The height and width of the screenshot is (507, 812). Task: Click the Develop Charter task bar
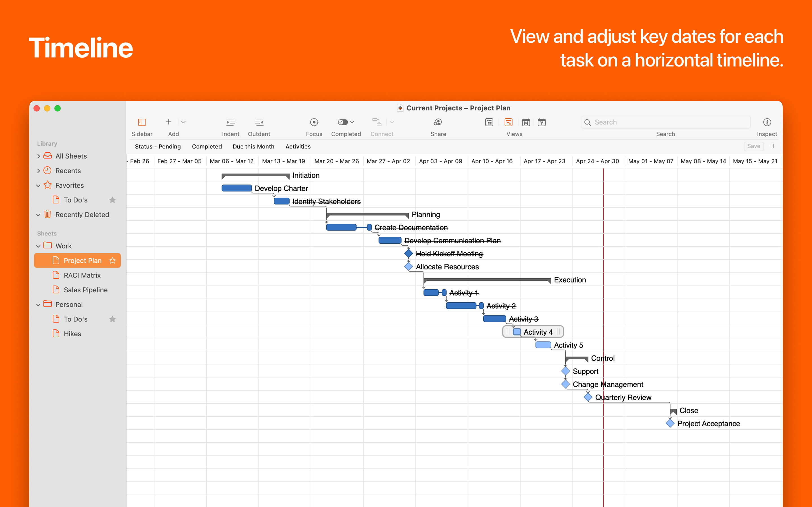[x=237, y=188]
